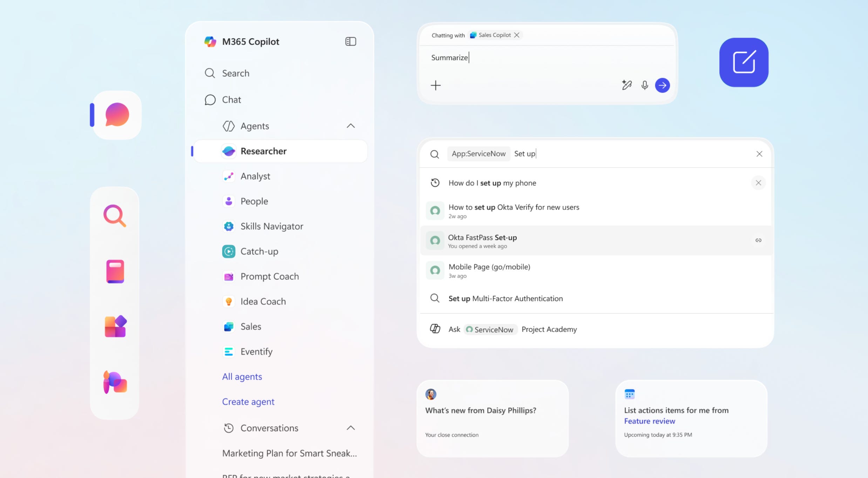868x478 pixels.
Task: Open the pink notebook app icon
Action: coord(115,272)
